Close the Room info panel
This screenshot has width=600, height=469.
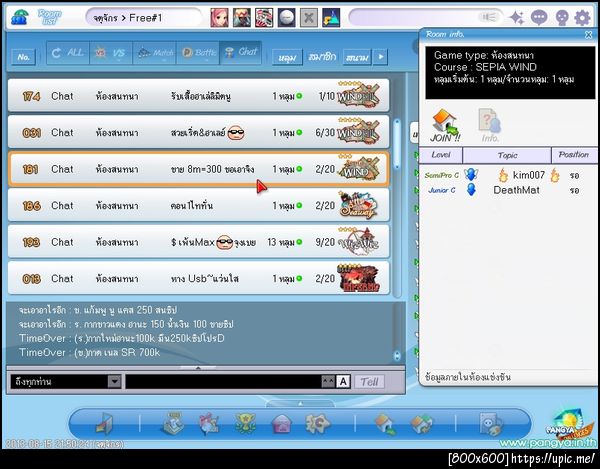pos(589,35)
